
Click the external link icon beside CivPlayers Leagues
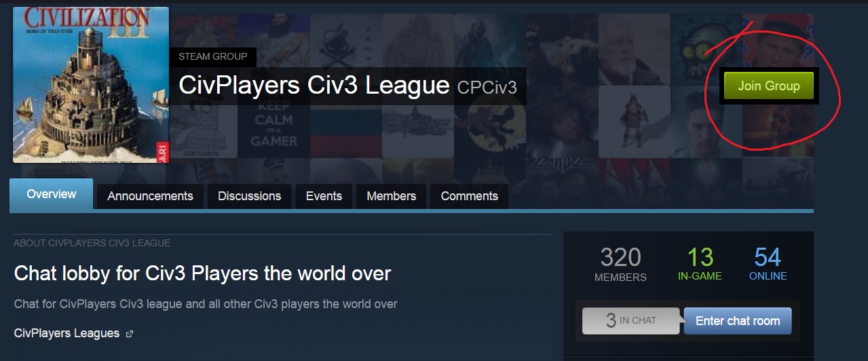(x=130, y=334)
